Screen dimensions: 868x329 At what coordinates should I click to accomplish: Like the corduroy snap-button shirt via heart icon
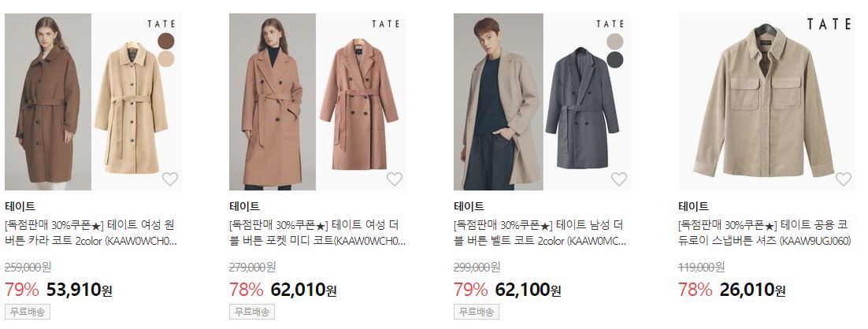[x=843, y=179]
